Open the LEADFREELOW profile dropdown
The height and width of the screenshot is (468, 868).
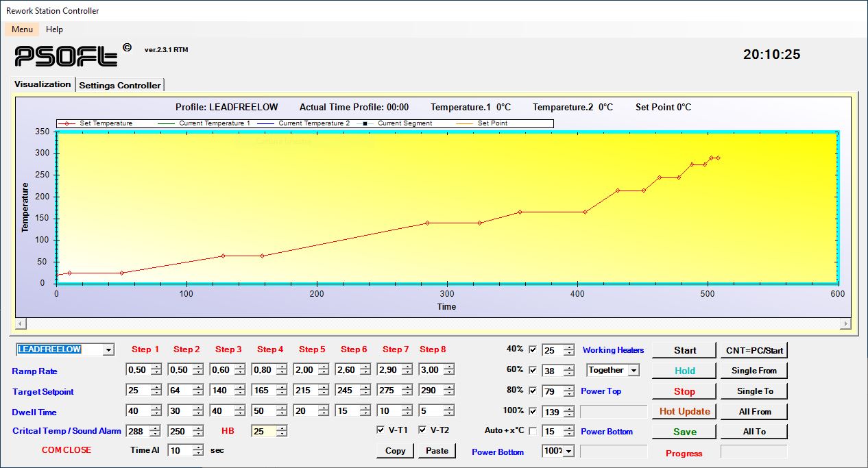click(x=108, y=350)
